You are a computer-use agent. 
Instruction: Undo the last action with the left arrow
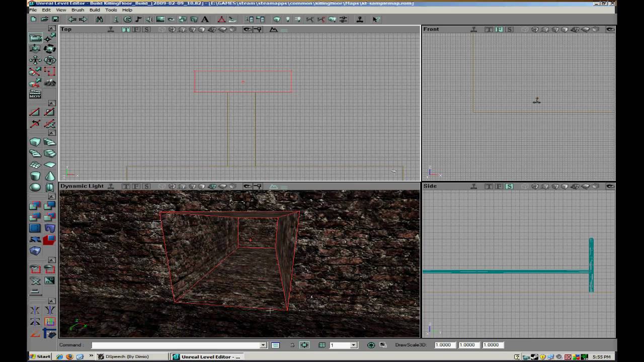point(72,19)
